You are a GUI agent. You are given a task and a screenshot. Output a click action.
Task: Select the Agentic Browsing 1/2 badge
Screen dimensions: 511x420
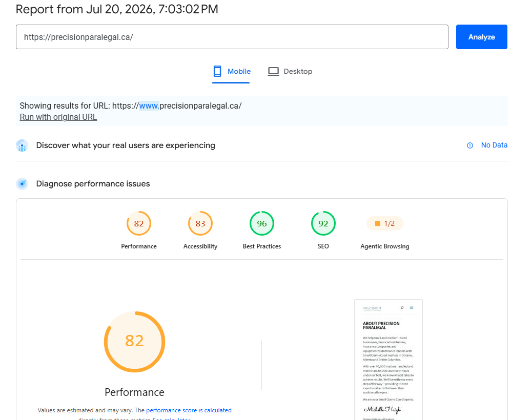[x=385, y=223]
